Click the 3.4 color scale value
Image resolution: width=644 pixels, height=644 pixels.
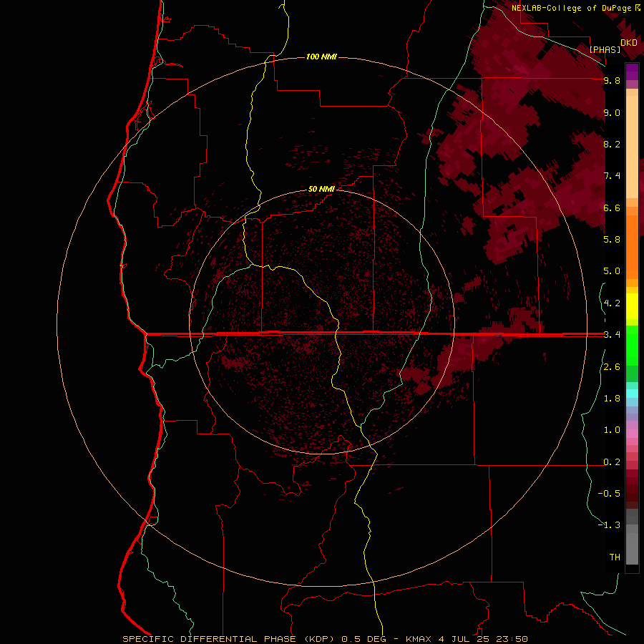tap(612, 334)
